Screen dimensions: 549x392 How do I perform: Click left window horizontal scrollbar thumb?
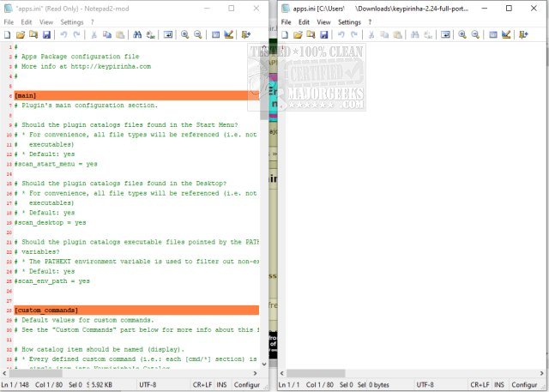click(35, 373)
